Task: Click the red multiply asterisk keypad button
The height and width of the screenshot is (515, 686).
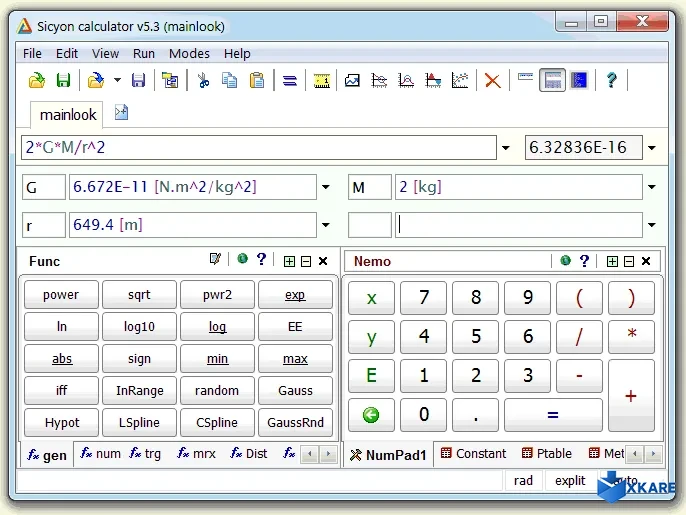Action: [631, 336]
